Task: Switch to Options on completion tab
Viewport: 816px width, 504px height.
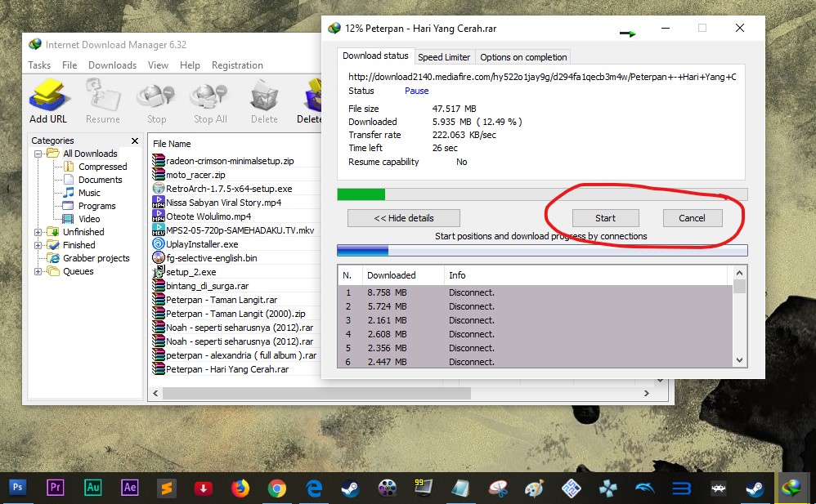Action: click(x=523, y=57)
